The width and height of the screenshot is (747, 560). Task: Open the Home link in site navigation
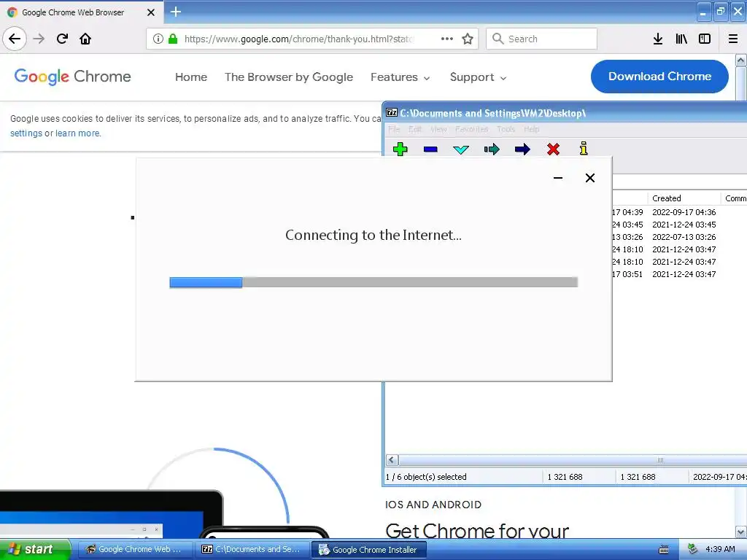click(191, 77)
